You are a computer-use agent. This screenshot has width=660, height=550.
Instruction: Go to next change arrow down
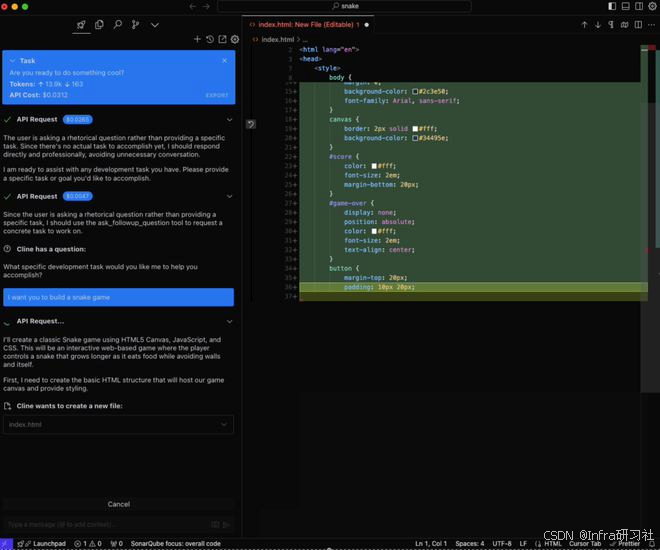pos(598,25)
